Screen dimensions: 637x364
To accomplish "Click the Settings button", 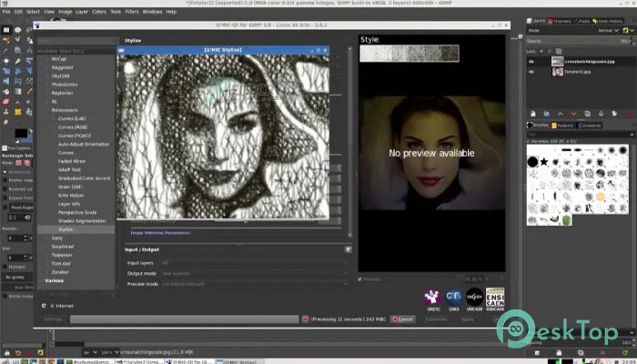I will pos(53,319).
